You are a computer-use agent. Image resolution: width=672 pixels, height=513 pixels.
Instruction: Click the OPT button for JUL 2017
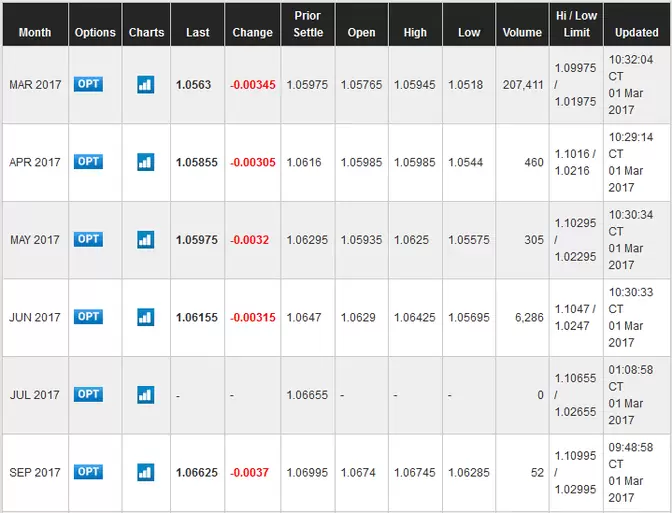pyautogui.click(x=88, y=395)
